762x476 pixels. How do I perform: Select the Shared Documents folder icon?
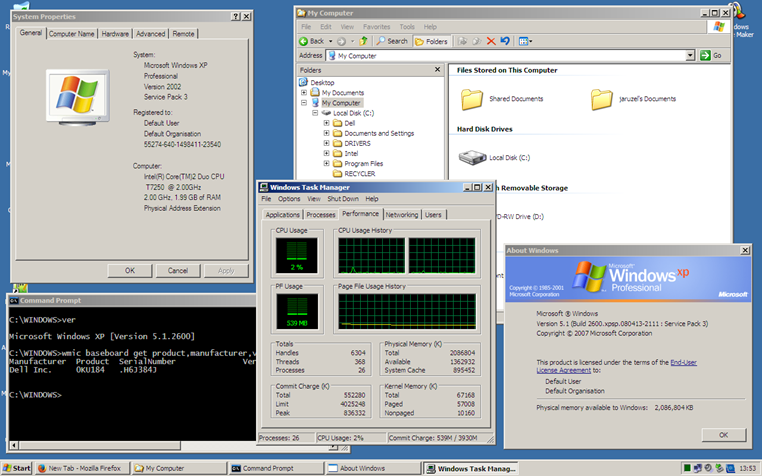[472, 99]
